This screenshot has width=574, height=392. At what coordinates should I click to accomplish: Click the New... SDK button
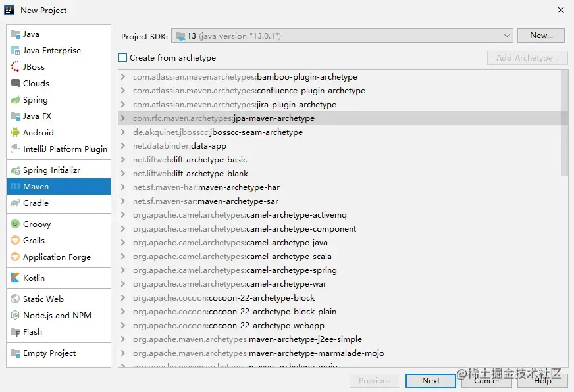point(541,36)
